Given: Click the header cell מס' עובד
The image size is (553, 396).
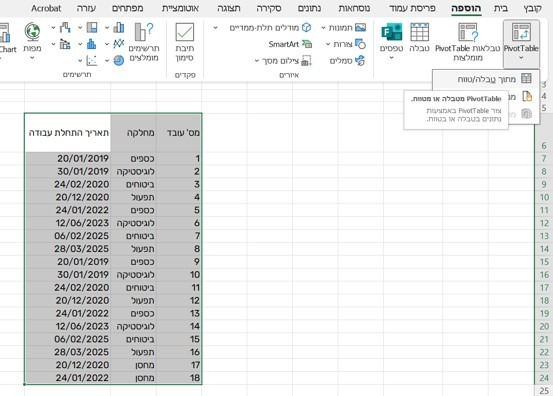Looking at the screenshot, I should 179,133.
